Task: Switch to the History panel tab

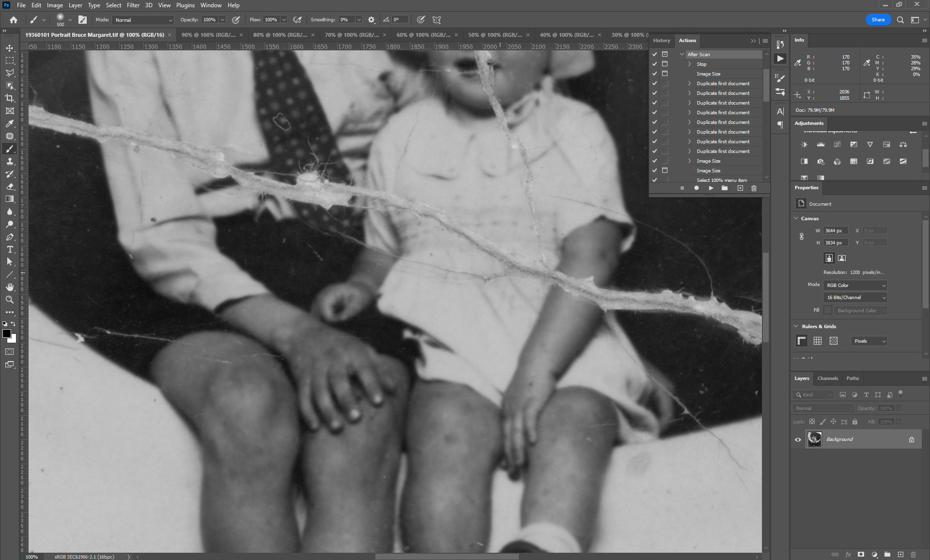Action: point(661,41)
